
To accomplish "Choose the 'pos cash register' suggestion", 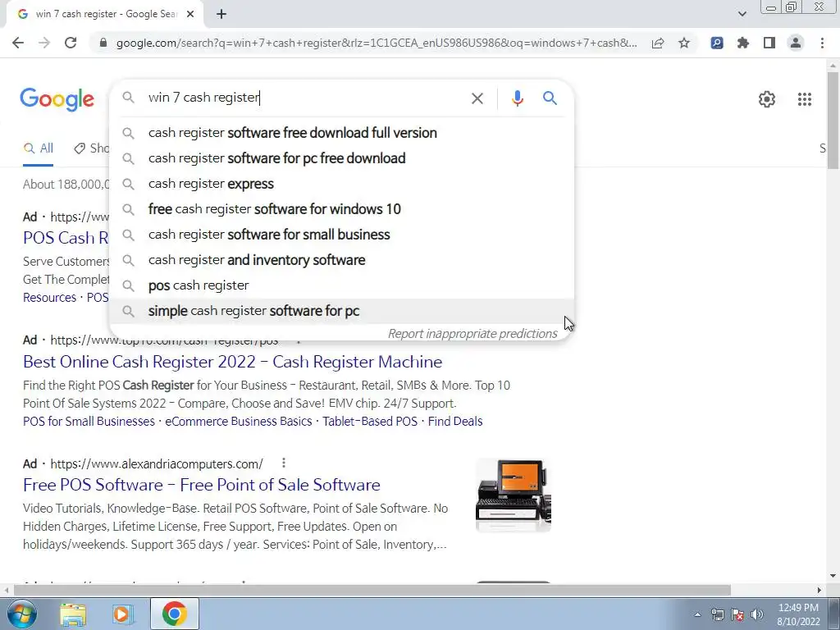I will coord(341,285).
